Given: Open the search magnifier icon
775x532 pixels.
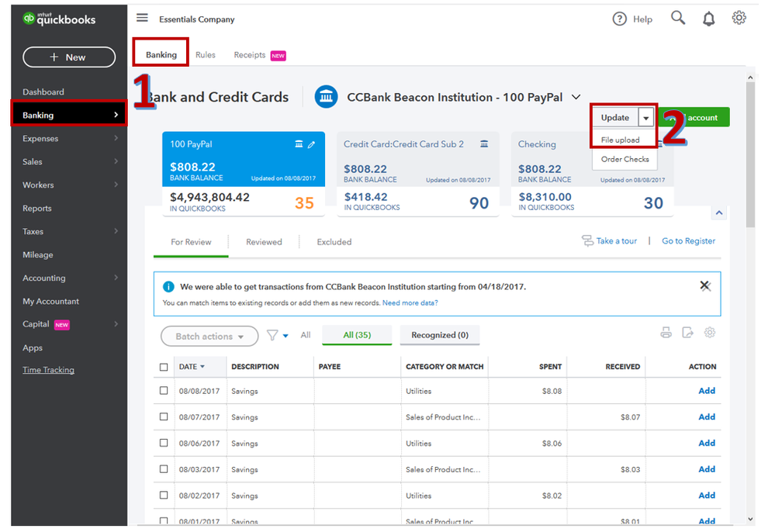Looking at the screenshot, I should click(x=678, y=18).
